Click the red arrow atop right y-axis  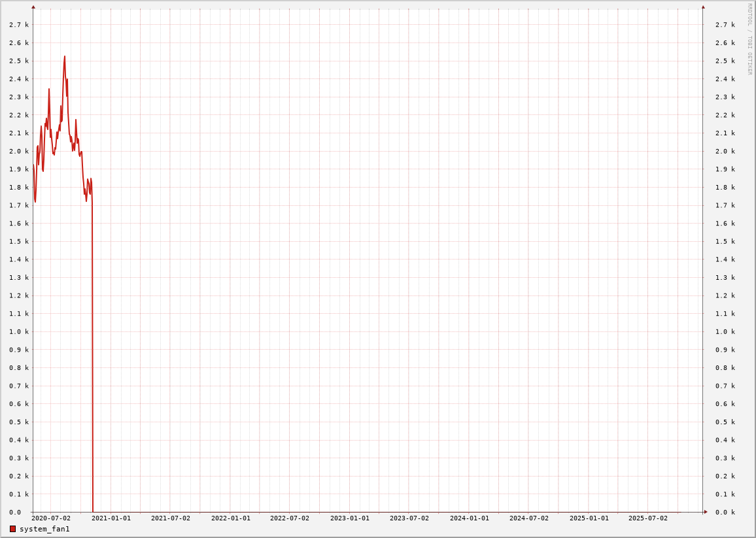click(x=703, y=7)
